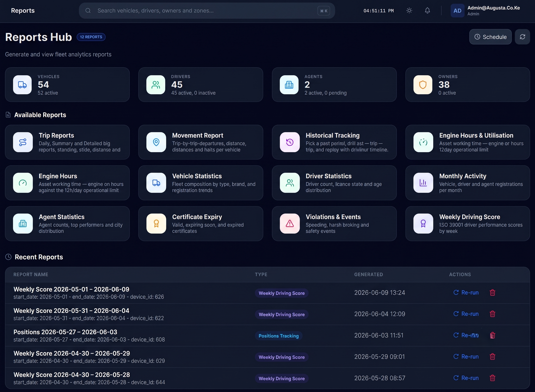This screenshot has width=535, height=392.
Task: Open the Movement Report title
Action: tap(198, 135)
